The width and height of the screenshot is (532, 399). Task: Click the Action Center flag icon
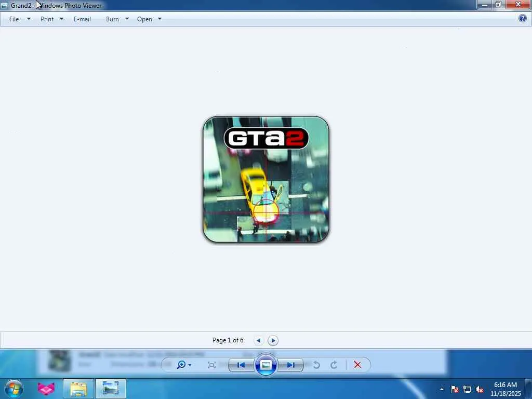click(454, 389)
